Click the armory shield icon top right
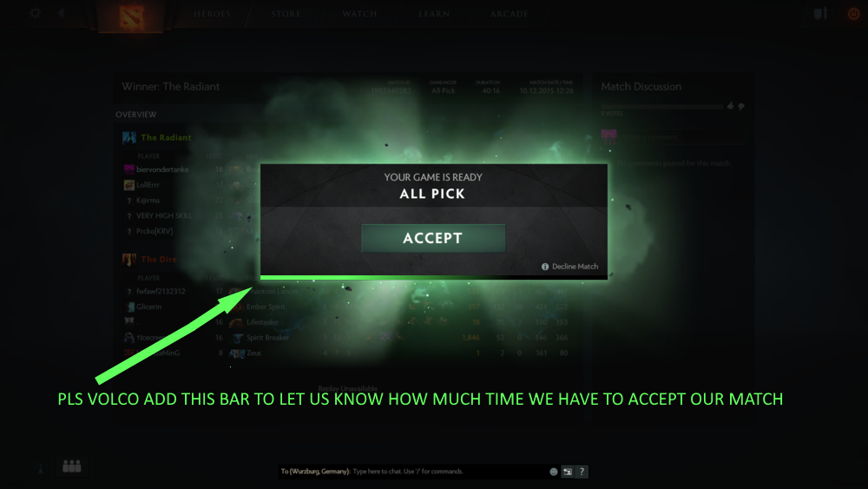Screen dimensions: 868x489 (821, 14)
